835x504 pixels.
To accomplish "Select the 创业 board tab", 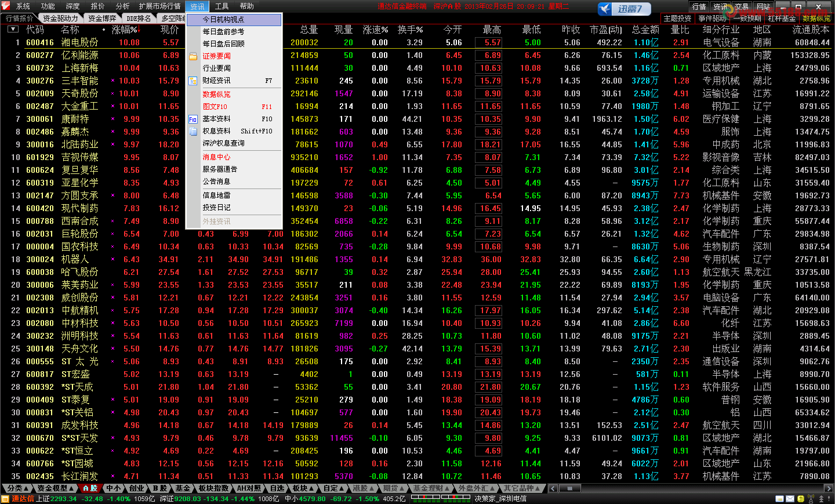I will click(136, 488).
